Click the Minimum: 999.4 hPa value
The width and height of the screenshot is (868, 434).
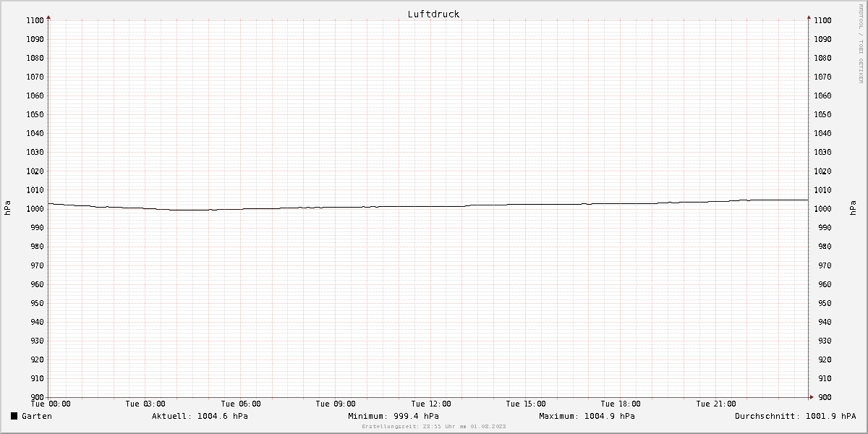[393, 416]
